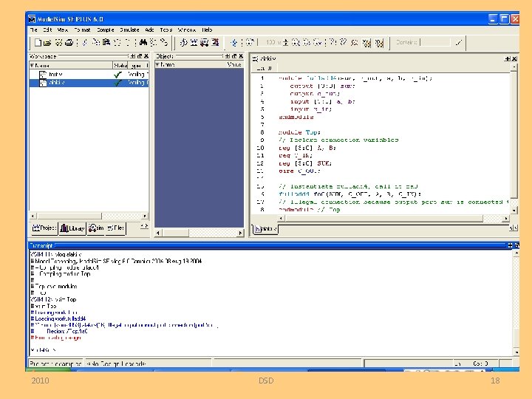Open the sim tab in Workspace
This screenshot has width=532, height=399.
(x=96, y=229)
